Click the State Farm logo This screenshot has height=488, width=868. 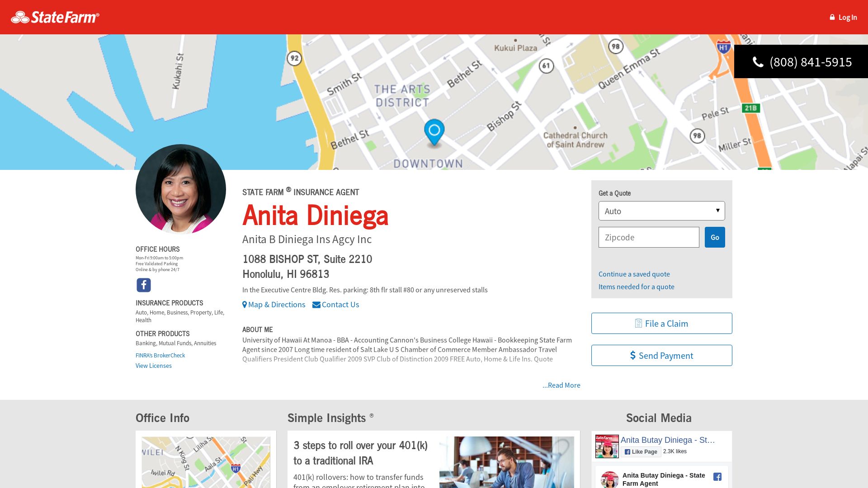point(55,17)
